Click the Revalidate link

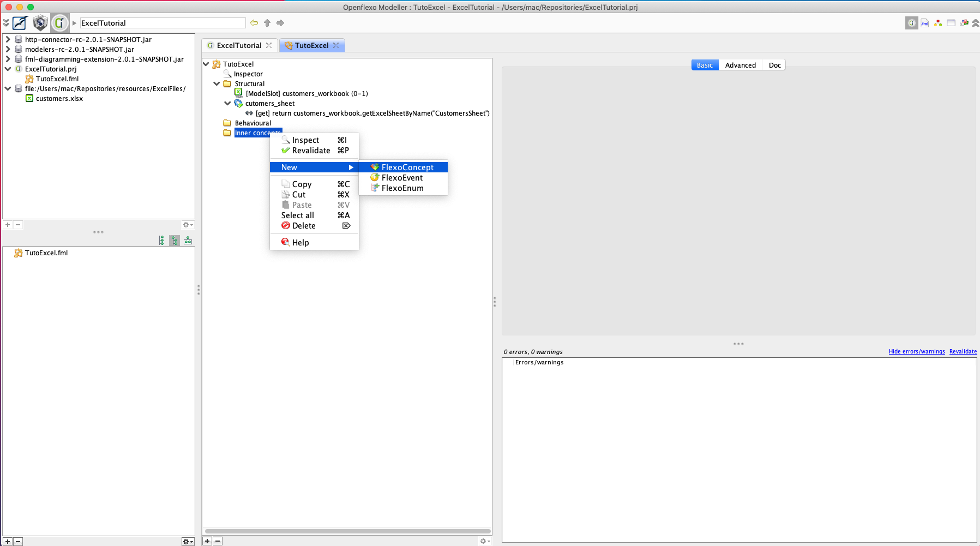[x=963, y=351]
